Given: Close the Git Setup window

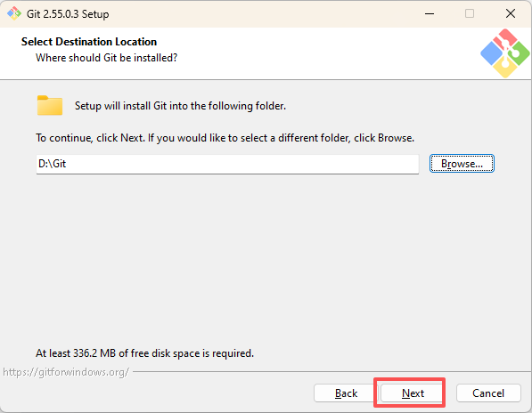Looking at the screenshot, I should click(x=511, y=13).
